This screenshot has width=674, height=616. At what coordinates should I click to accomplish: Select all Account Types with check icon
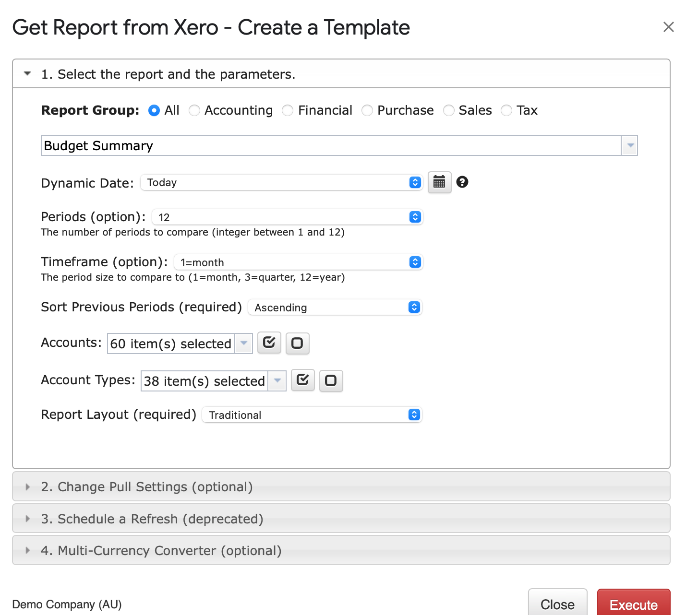pyautogui.click(x=303, y=380)
